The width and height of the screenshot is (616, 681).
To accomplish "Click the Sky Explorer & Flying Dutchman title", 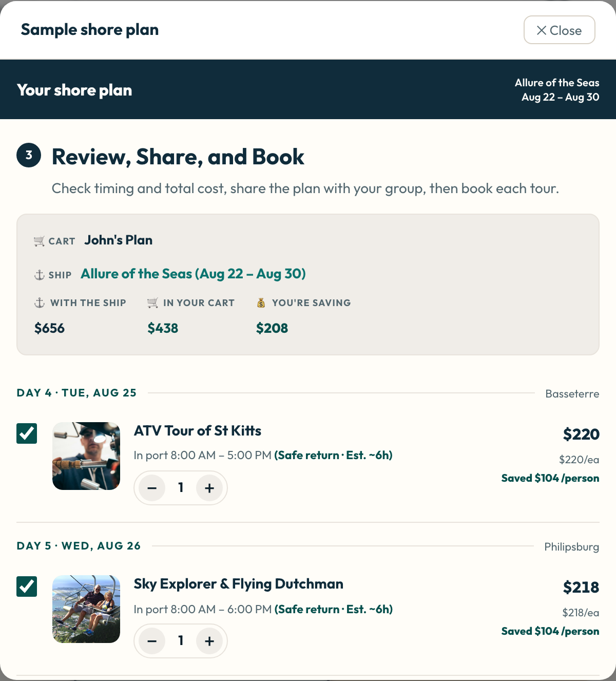I will tap(239, 584).
